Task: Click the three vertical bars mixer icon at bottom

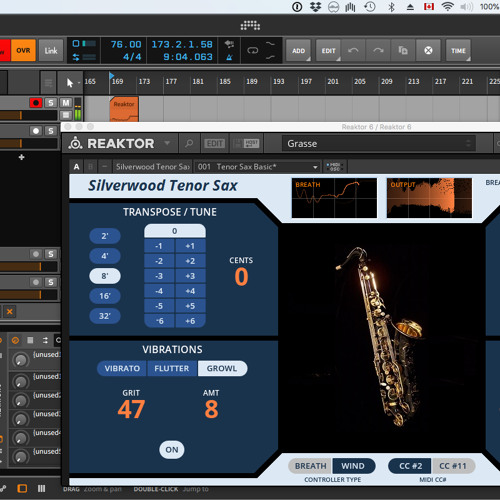Action: pyautogui.click(x=41, y=489)
